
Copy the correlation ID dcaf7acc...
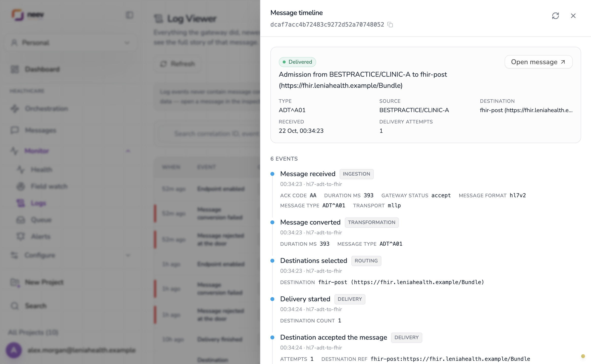click(x=390, y=25)
